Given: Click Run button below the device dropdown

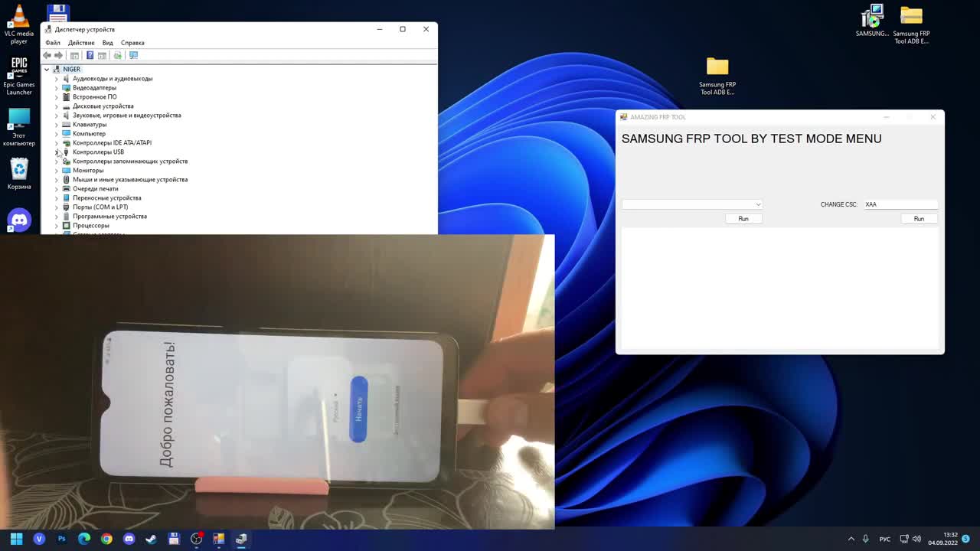Looking at the screenshot, I should pyautogui.click(x=743, y=219).
